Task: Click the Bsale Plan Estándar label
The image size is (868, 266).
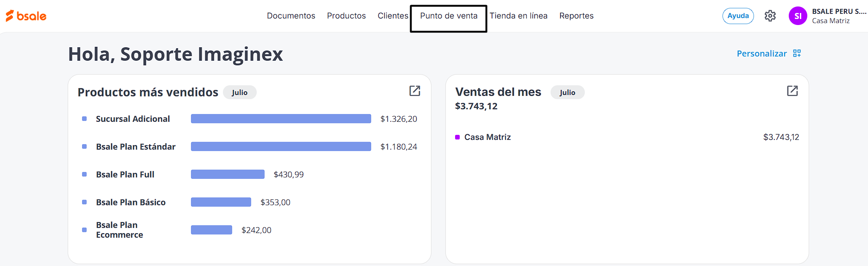Action: 136,146
